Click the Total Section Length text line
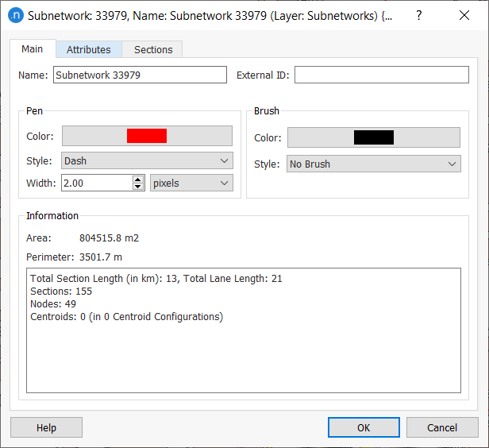The height and width of the screenshot is (448, 489). (x=156, y=278)
